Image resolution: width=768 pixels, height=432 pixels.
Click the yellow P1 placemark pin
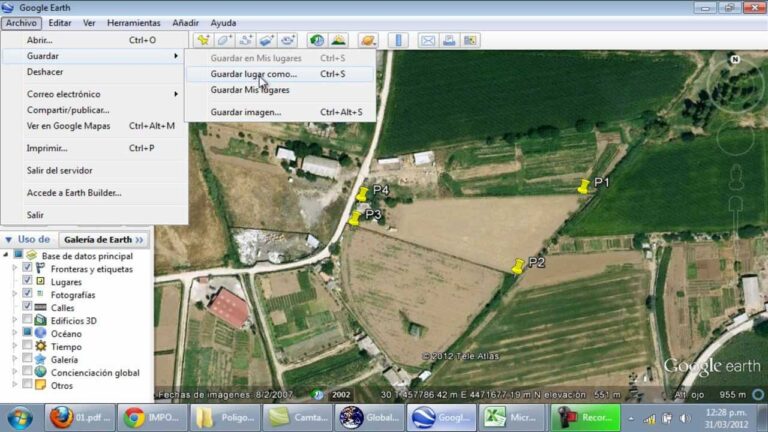pyautogui.click(x=584, y=186)
